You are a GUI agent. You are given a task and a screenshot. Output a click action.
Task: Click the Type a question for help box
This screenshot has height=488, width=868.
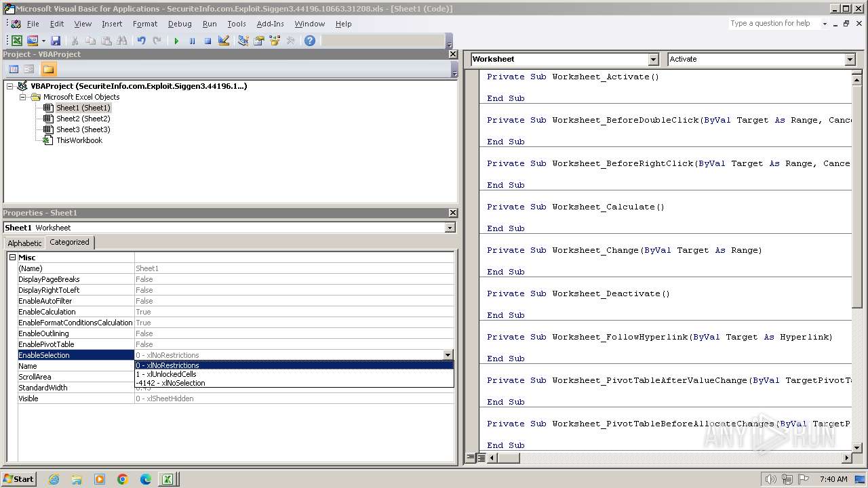click(774, 23)
